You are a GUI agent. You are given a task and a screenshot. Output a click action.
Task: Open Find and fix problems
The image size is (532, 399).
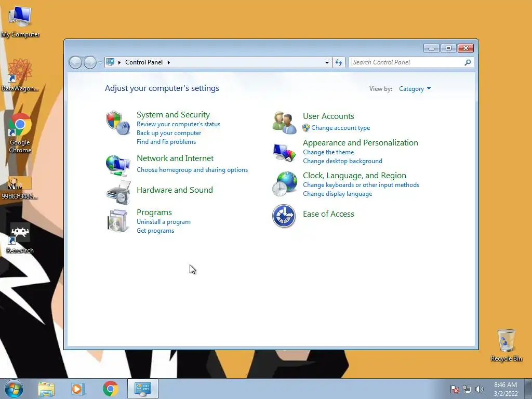[x=166, y=142]
